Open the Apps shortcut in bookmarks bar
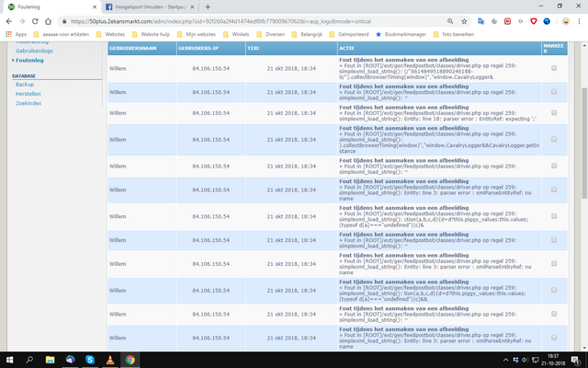The height and width of the screenshot is (368, 588). (17, 34)
